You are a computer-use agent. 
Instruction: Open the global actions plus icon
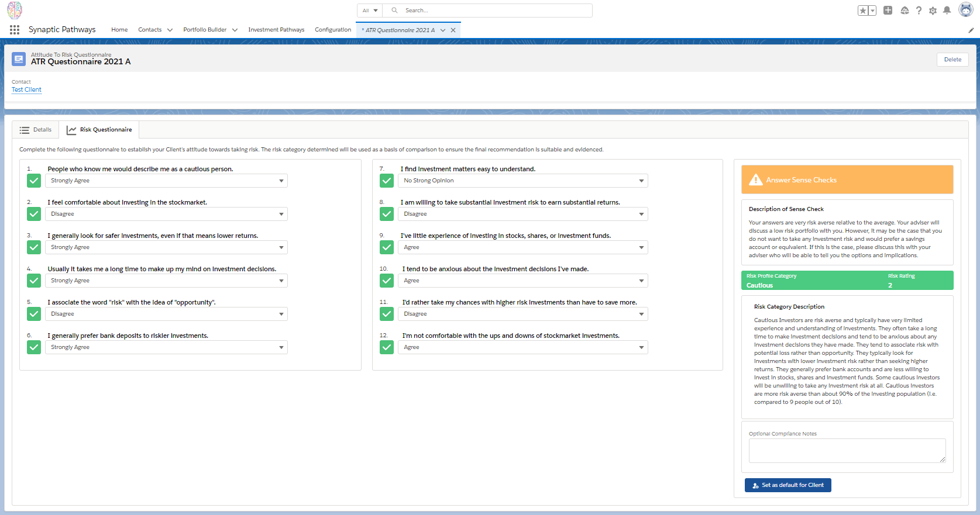[888, 11]
